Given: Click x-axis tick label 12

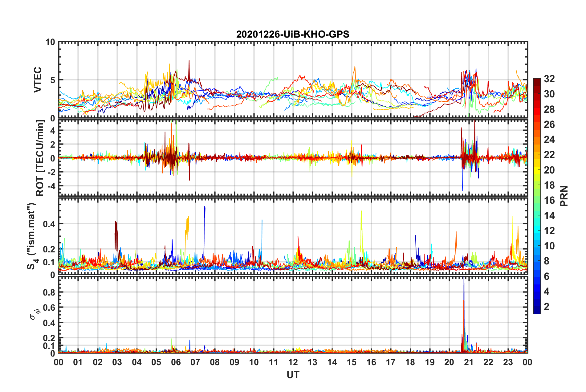Looking at the screenshot, I should pyautogui.click(x=293, y=362).
